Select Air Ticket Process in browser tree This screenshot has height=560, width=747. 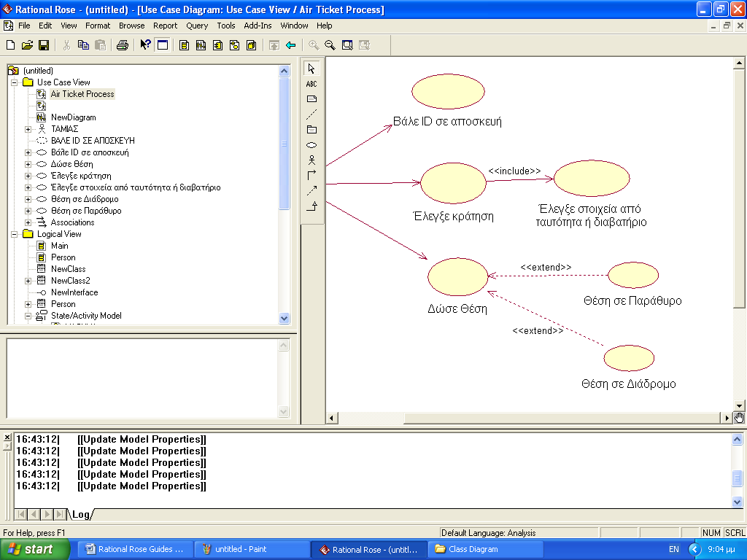pyautogui.click(x=82, y=94)
